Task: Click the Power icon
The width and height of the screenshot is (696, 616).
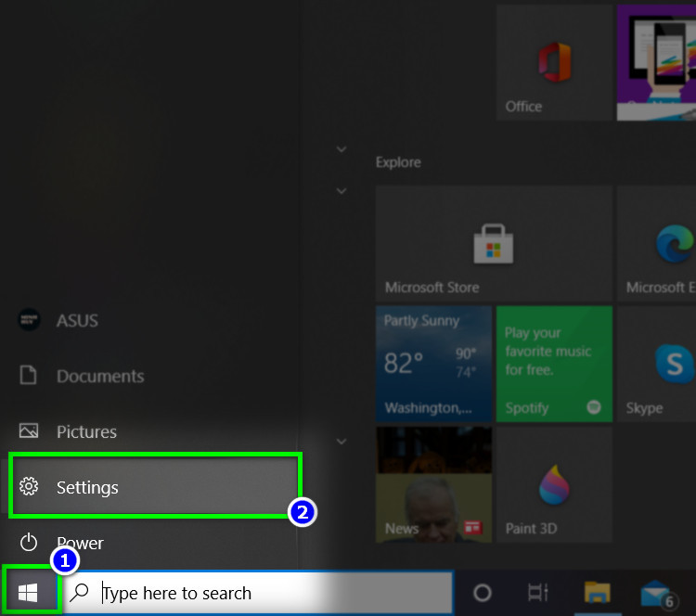Action: (29, 543)
